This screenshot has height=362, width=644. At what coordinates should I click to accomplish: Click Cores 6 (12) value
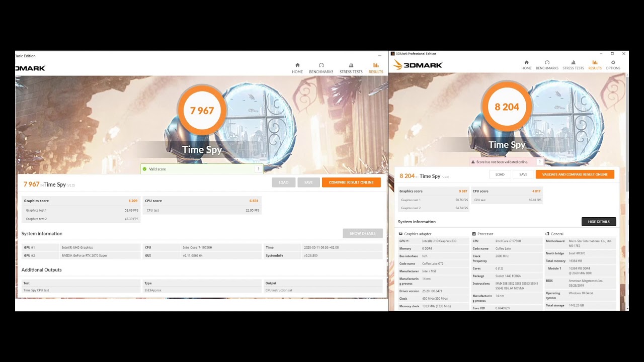pyautogui.click(x=500, y=268)
